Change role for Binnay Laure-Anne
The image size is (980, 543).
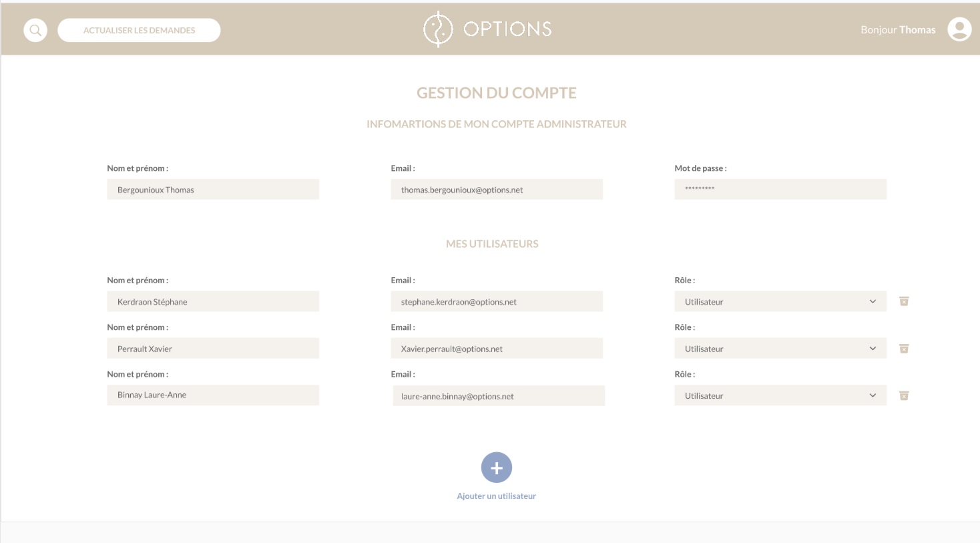click(x=780, y=395)
